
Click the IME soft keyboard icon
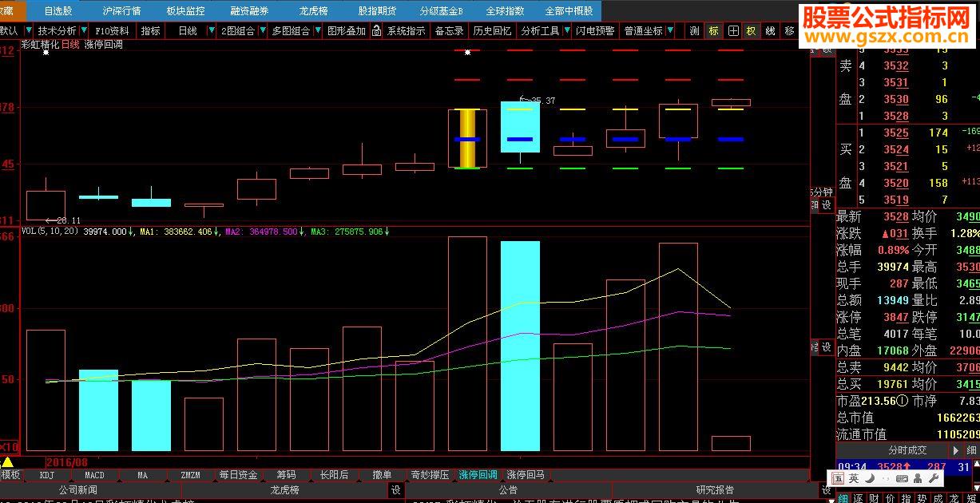[x=903, y=478]
